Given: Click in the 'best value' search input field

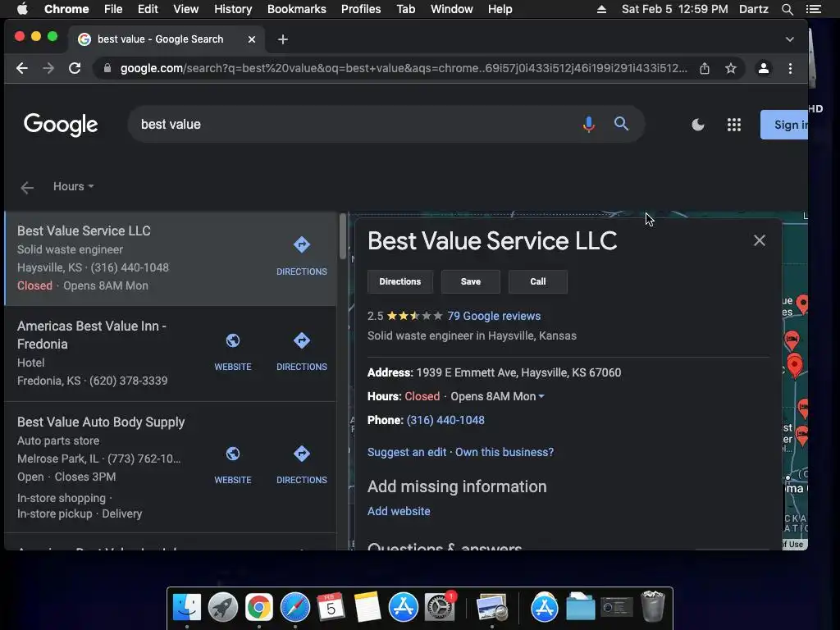Looking at the screenshot, I should tap(354, 125).
